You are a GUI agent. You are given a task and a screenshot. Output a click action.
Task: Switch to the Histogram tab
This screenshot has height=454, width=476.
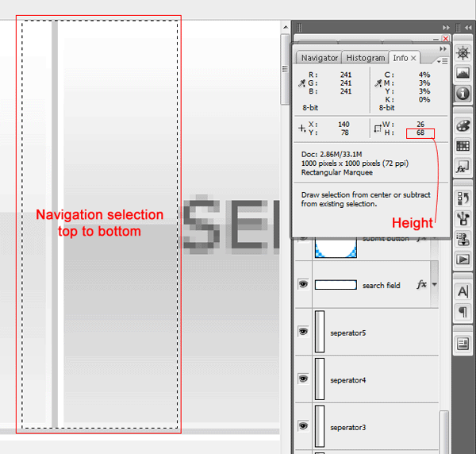click(366, 58)
